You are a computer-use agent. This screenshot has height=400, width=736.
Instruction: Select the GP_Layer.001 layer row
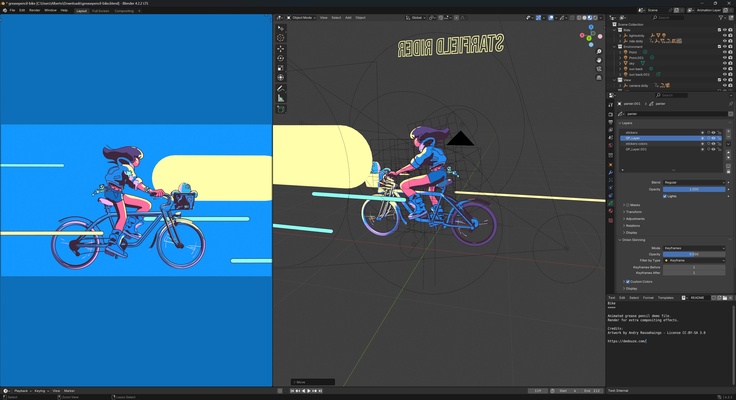coord(671,149)
